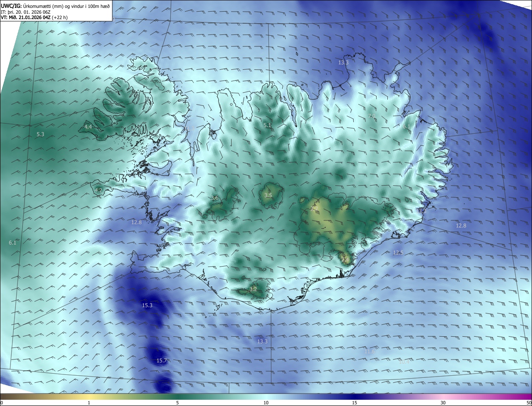This screenshot has width=532, height=406.
Task: Click the 15.3 value label on the map
Action: [148, 305]
